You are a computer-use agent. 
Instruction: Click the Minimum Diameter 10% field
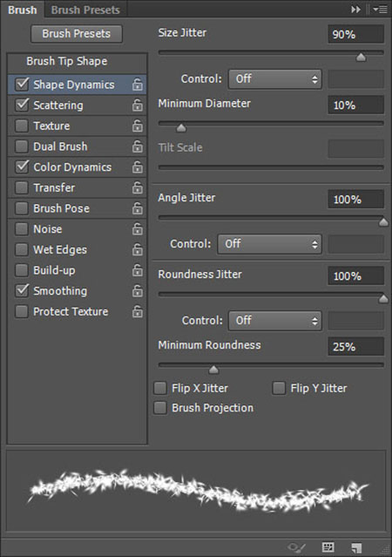(355, 105)
